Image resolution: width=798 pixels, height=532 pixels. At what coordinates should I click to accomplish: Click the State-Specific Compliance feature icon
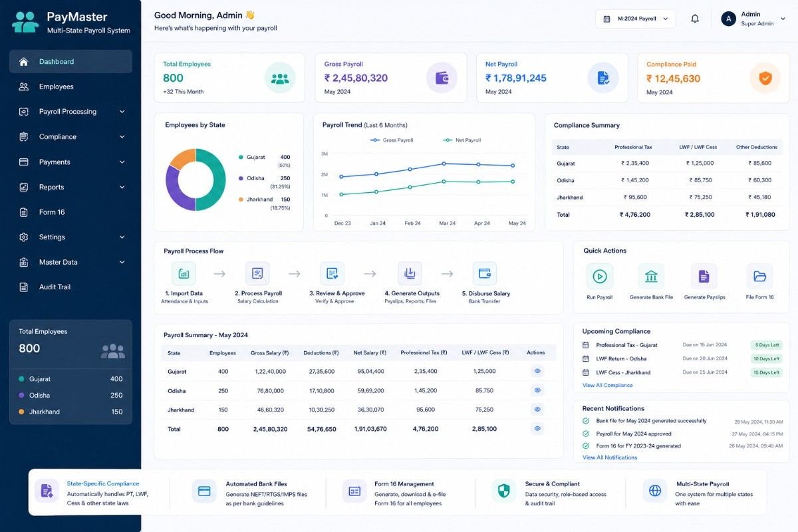[x=47, y=491]
